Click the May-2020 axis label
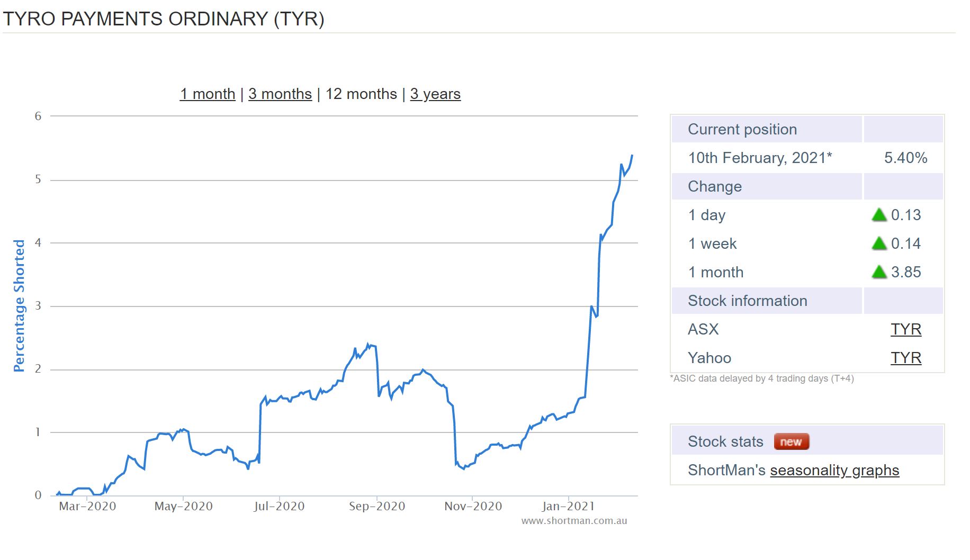Screen dimensions: 970x560 tap(184, 507)
